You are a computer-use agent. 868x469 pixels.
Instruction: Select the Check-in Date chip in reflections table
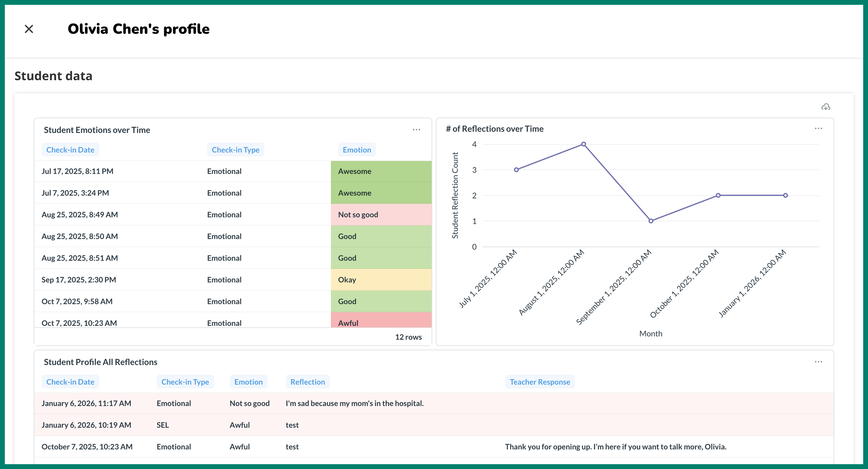[70, 382]
